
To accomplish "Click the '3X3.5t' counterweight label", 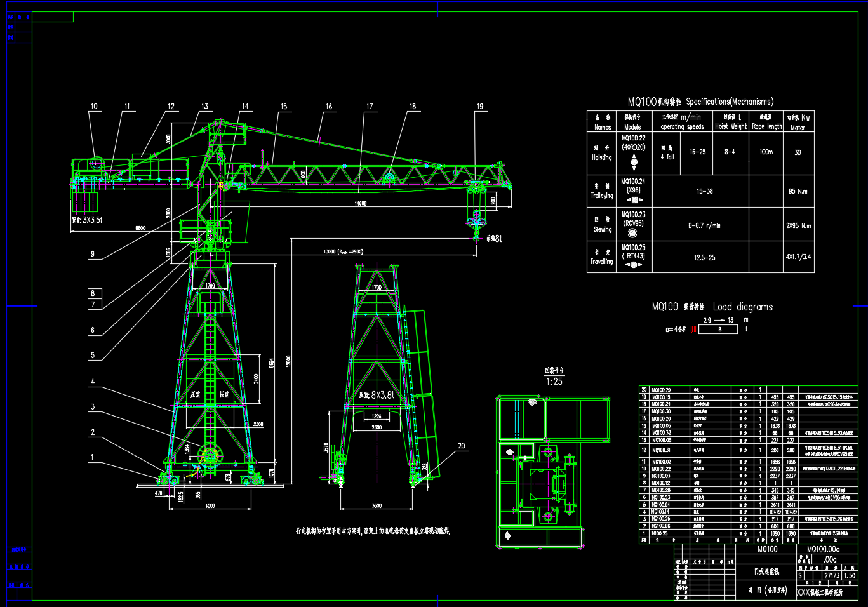I will [93, 220].
